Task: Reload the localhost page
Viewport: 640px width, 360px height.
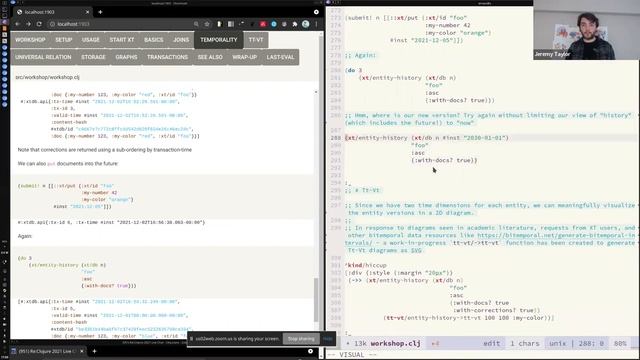Action: click(39, 24)
